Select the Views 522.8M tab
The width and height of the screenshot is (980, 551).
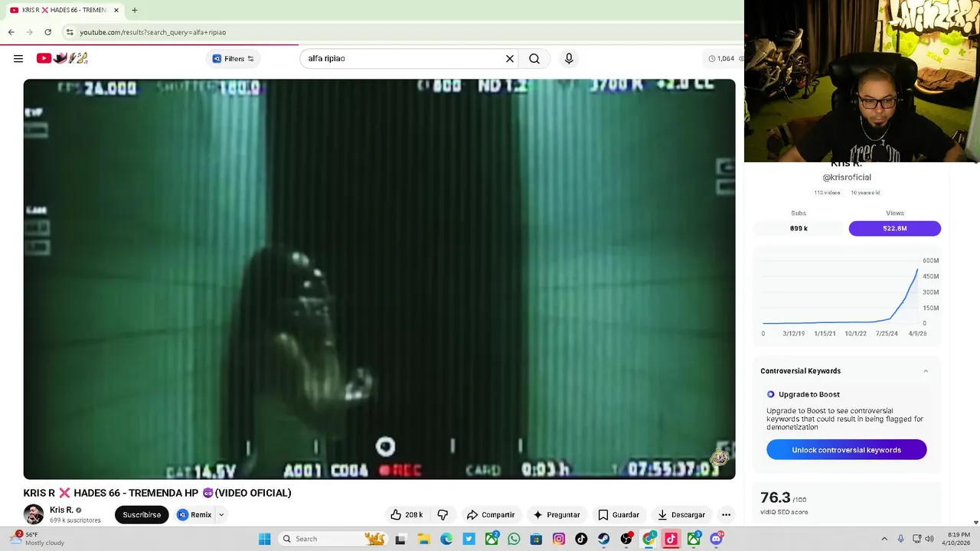[894, 228]
